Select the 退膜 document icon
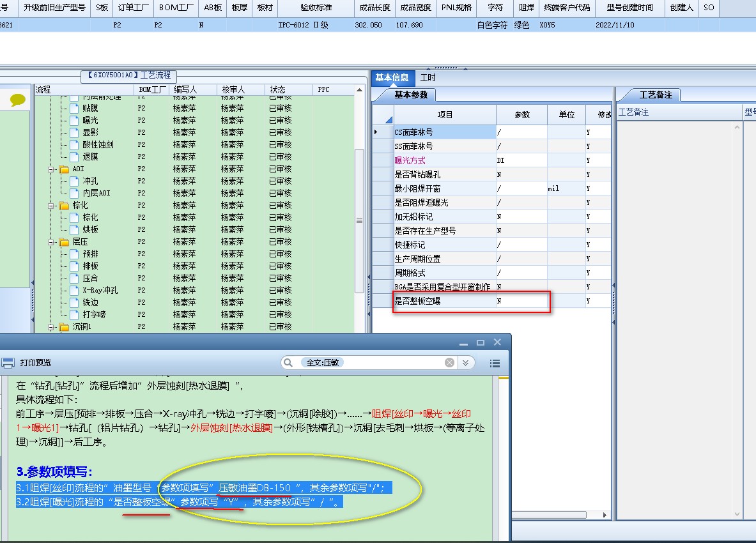 click(74, 157)
